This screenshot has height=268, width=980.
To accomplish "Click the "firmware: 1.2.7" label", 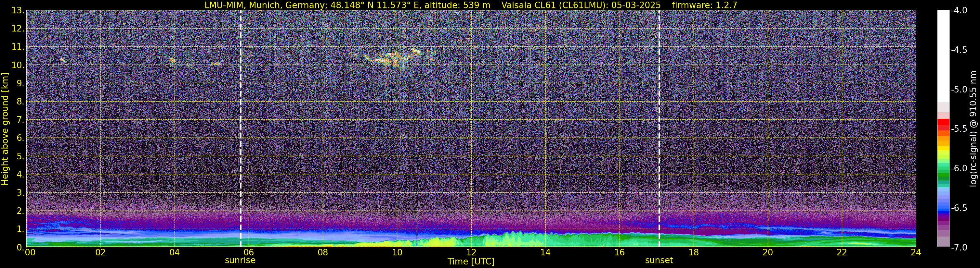I will click(705, 5).
